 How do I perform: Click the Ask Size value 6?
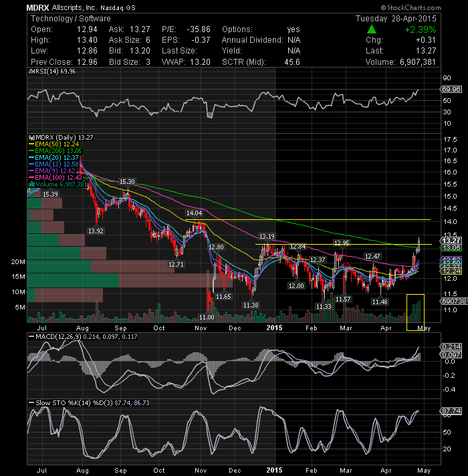point(148,40)
